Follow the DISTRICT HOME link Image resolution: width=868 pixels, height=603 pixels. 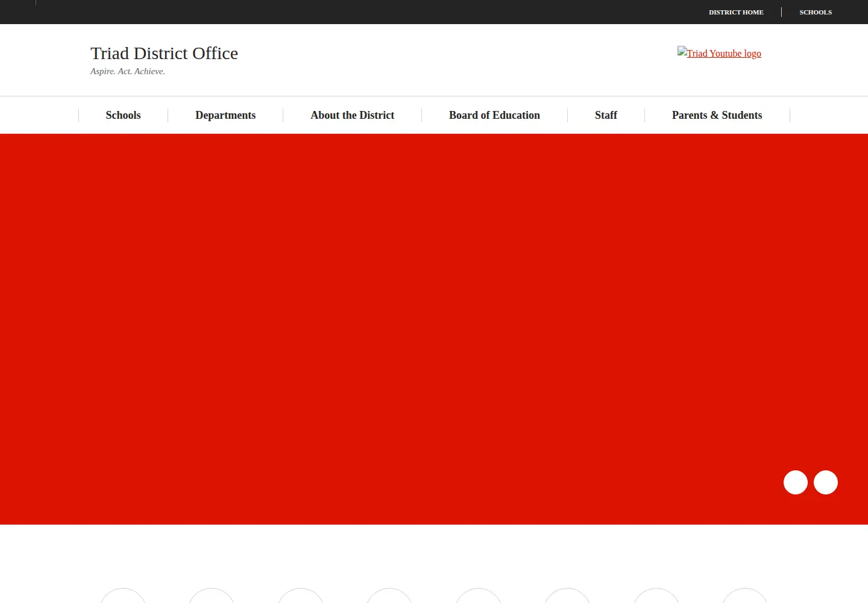pos(736,12)
